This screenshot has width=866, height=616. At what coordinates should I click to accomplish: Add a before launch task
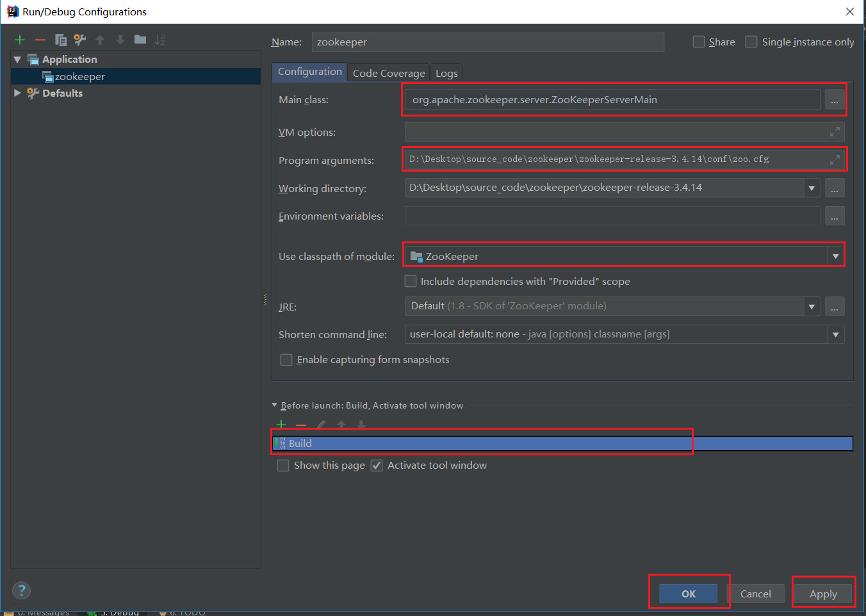[x=281, y=425]
